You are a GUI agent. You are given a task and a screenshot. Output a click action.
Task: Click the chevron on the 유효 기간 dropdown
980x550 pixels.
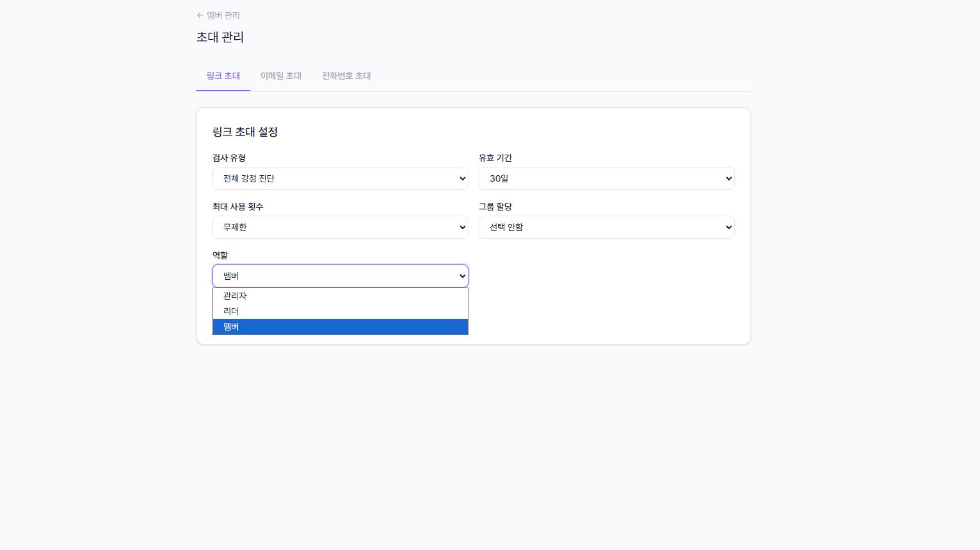[x=728, y=178]
